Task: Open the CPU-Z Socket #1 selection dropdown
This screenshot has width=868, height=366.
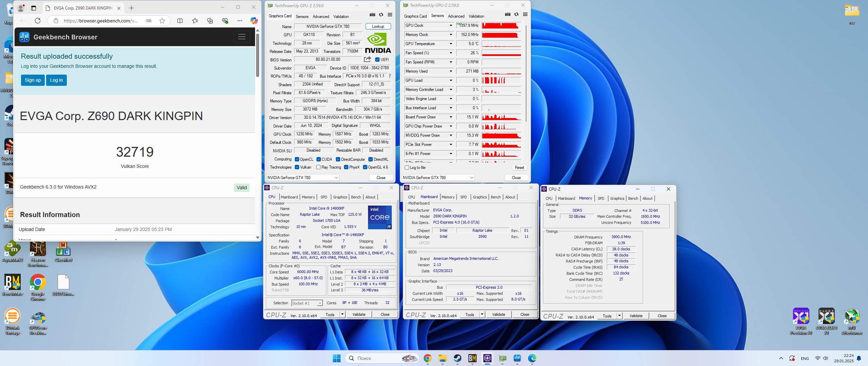Action: tap(307, 303)
